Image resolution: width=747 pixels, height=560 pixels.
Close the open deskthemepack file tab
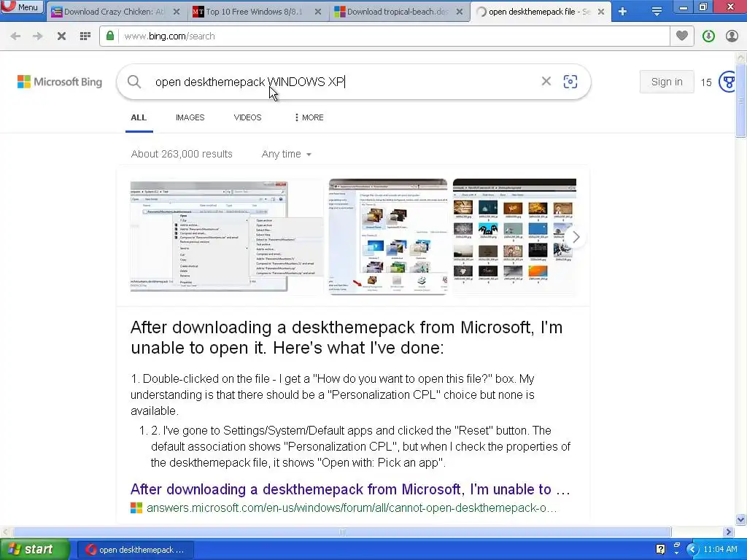click(601, 12)
